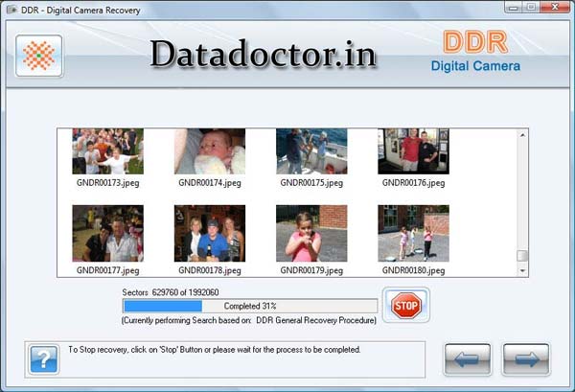Click the DDR Digital Camera logo text
Image resolution: width=575 pixels, height=392 pixels.
[475, 53]
